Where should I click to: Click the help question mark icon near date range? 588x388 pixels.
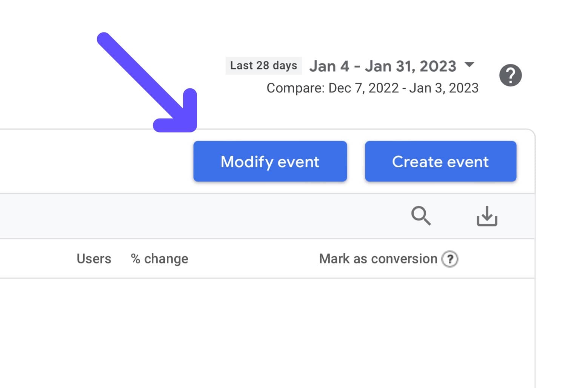coord(510,75)
